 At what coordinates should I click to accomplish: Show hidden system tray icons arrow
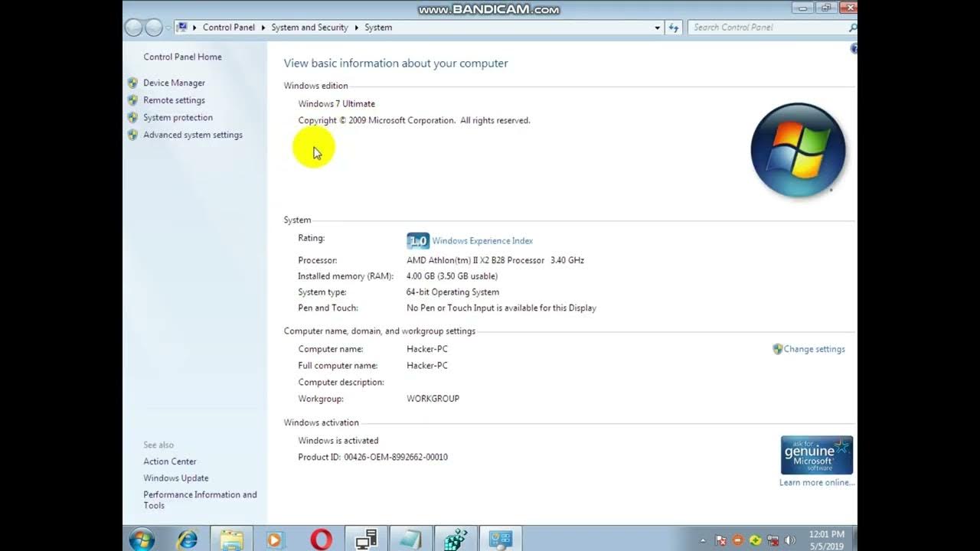tap(704, 540)
